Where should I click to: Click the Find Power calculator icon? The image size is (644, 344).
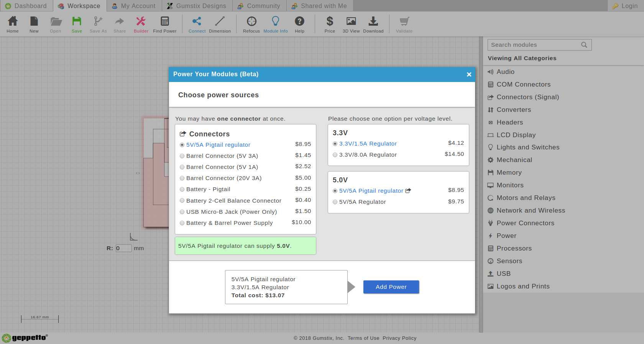click(165, 21)
